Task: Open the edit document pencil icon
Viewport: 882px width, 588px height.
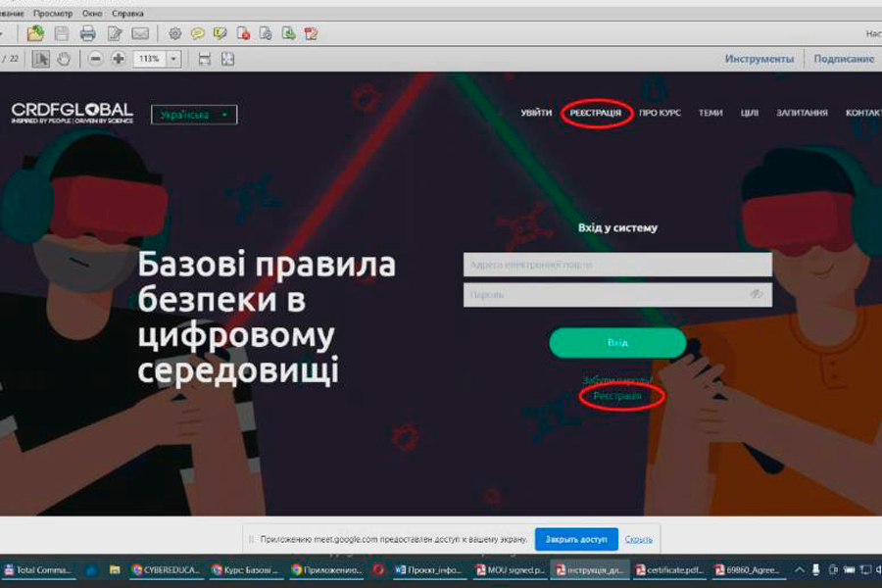Action: (x=115, y=33)
